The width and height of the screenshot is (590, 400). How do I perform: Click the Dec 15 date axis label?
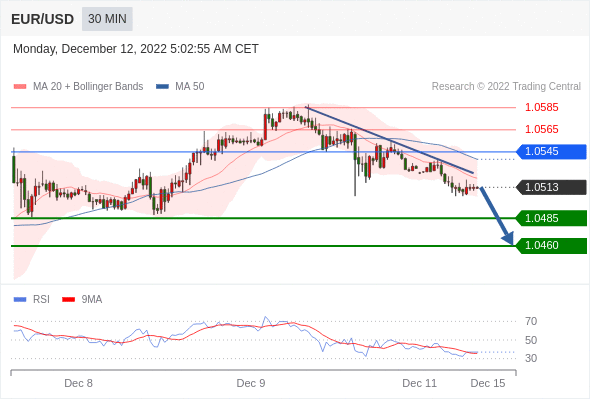(488, 383)
